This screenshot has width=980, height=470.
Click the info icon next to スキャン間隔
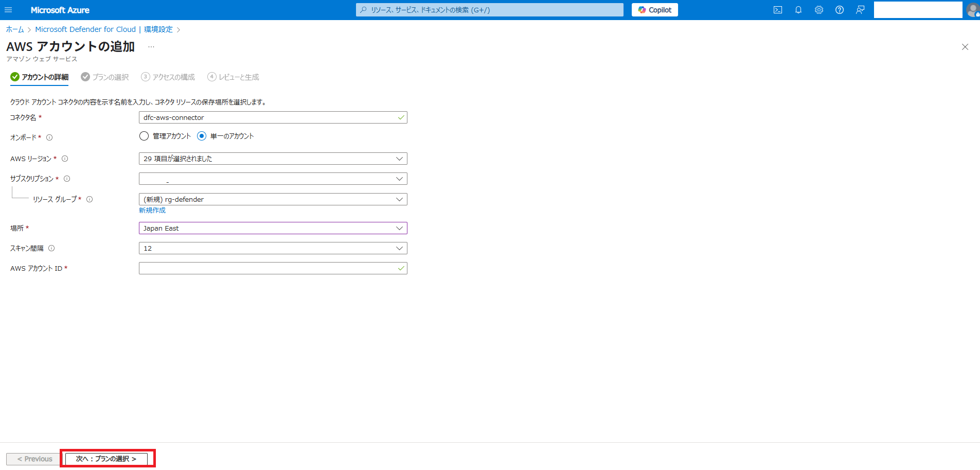click(x=51, y=248)
